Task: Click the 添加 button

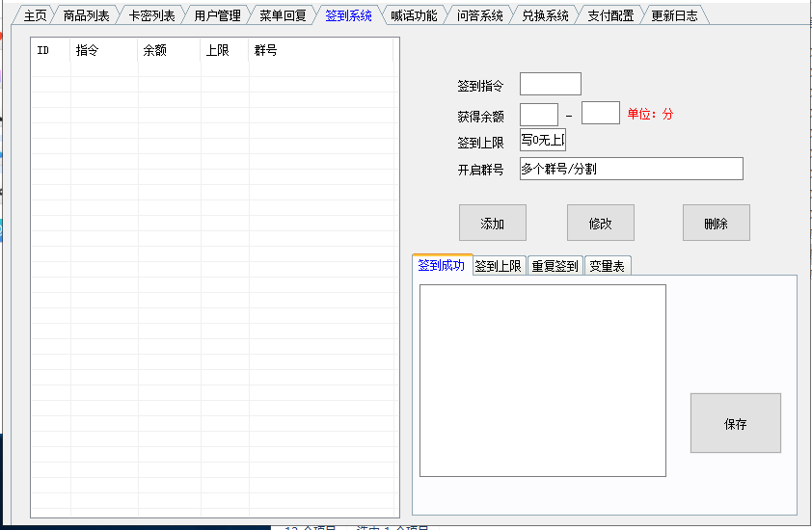Action: (493, 223)
